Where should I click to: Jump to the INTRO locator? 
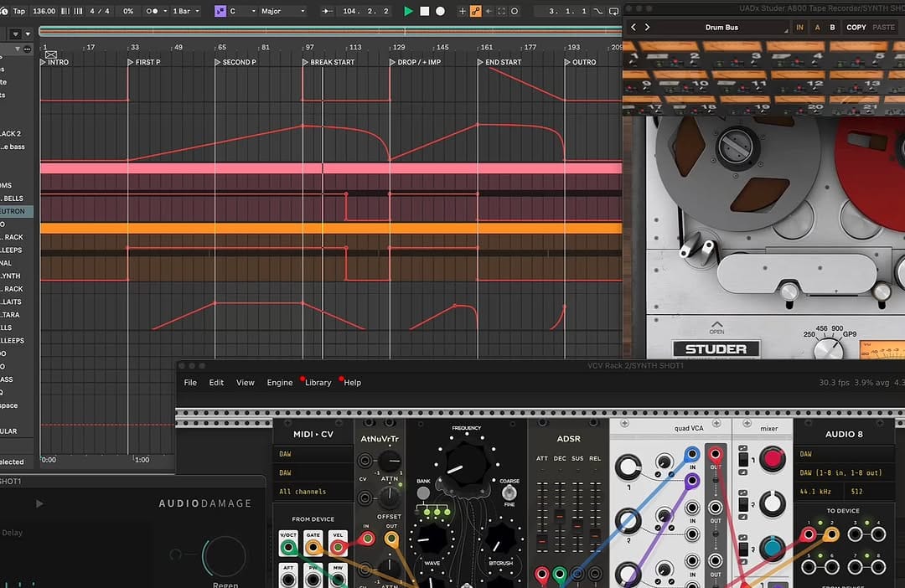(54, 62)
